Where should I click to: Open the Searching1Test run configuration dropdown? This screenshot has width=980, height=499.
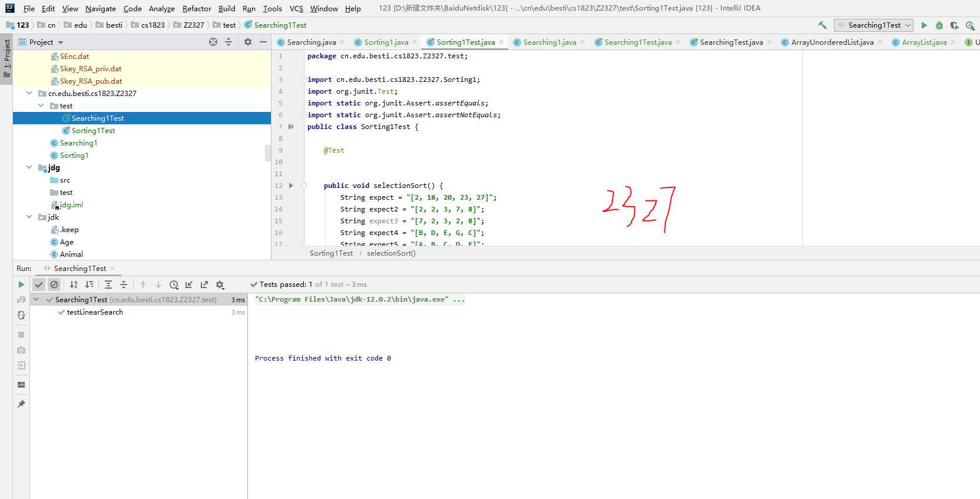[874, 25]
